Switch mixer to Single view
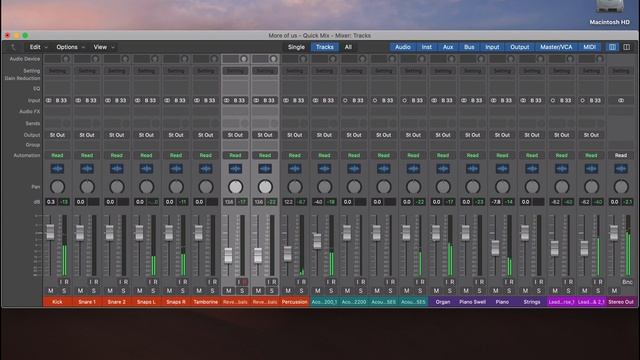 296,47
